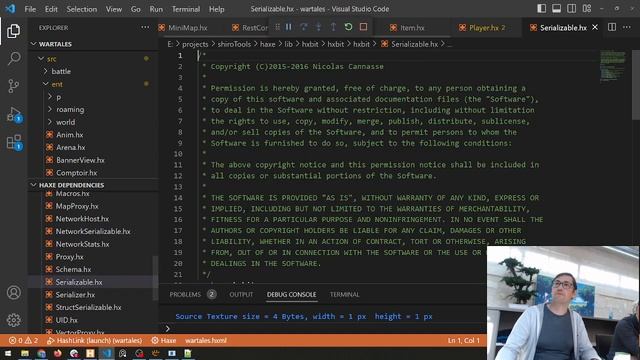Open the Run and Debug view
Screen dimensions: 640x360
coord(13,114)
